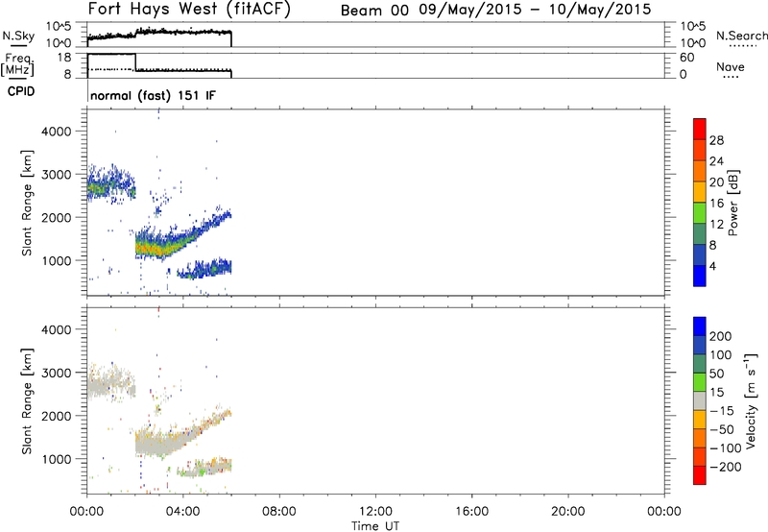Viewport: 768px width, 532px height.
Task: Click the "2000" tick in velocity panel
Action: coord(57,416)
